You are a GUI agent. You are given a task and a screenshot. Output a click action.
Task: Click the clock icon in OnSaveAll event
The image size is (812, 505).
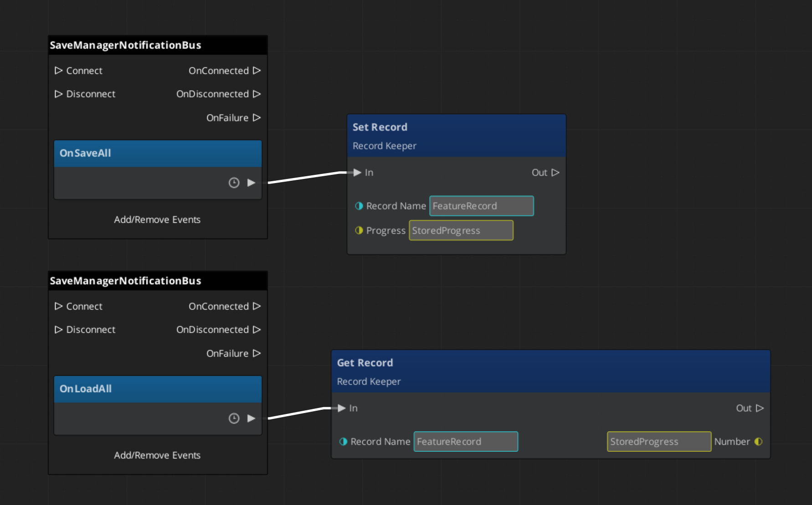[x=234, y=183]
